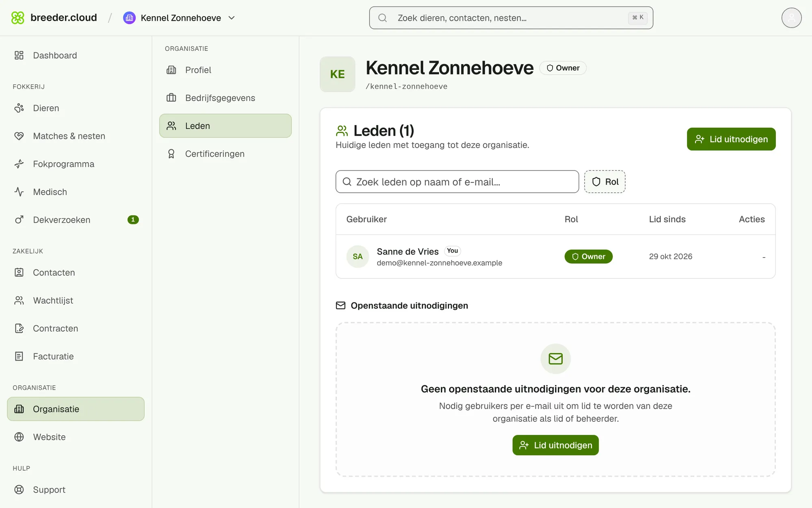Screen dimensions: 812x508
Task: Click the Support lifebuoy icon
Action: (19, 490)
